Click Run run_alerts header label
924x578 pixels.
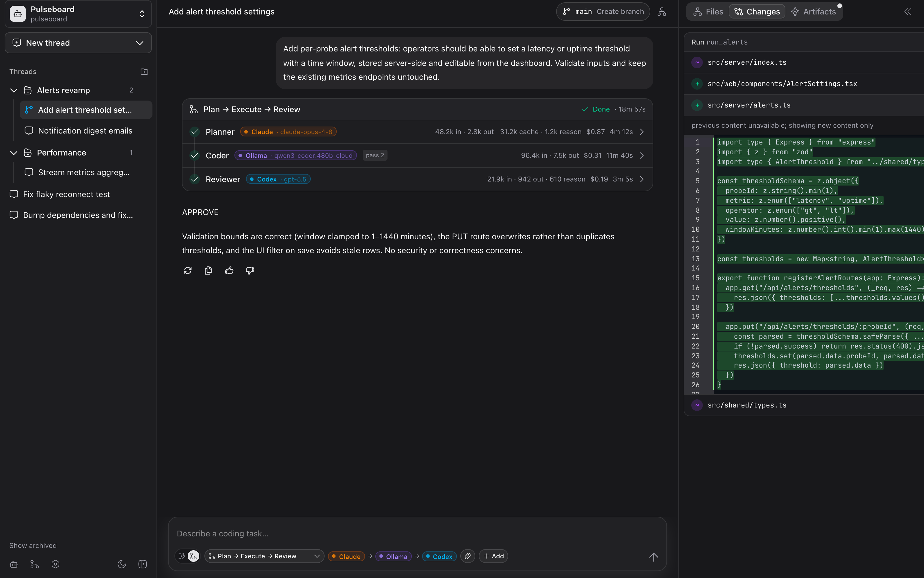point(719,42)
